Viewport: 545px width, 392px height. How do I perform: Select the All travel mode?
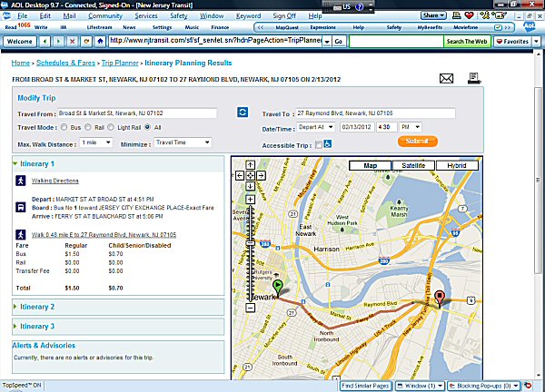148,127
